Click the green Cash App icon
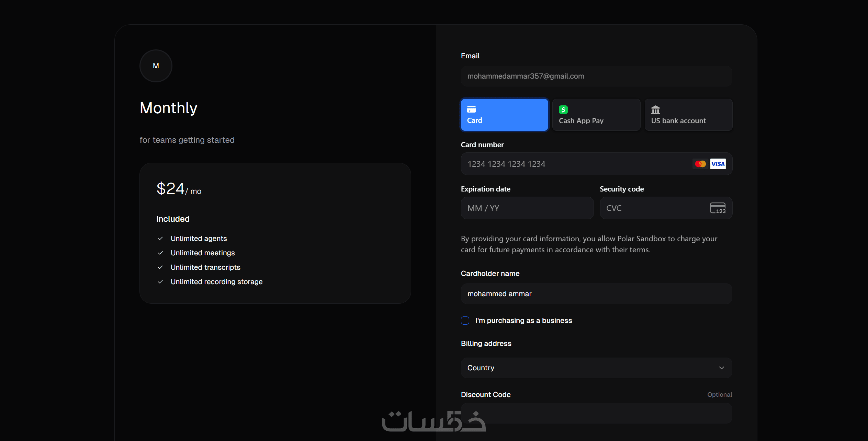This screenshot has width=868, height=441. point(563,109)
